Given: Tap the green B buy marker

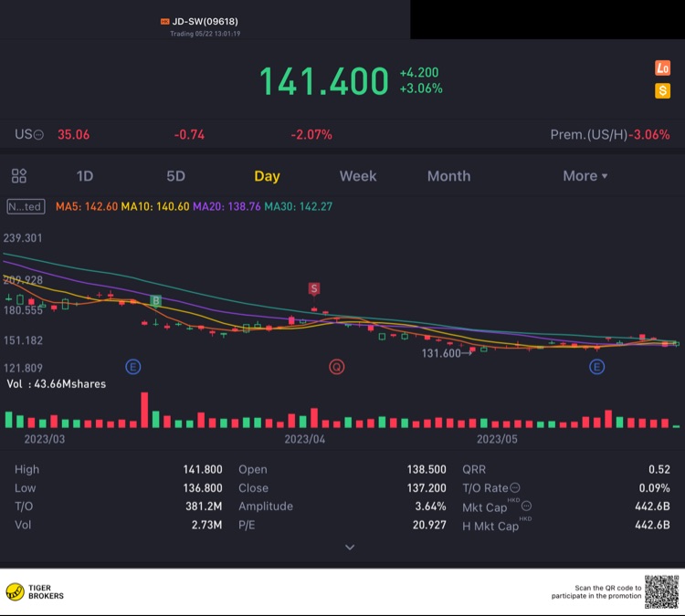Looking at the screenshot, I should click(x=155, y=300).
